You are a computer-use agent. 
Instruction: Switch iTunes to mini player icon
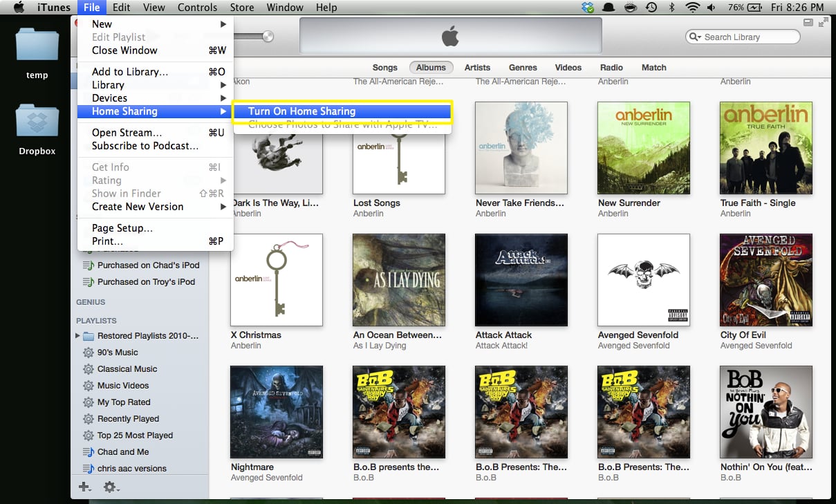coord(808,23)
